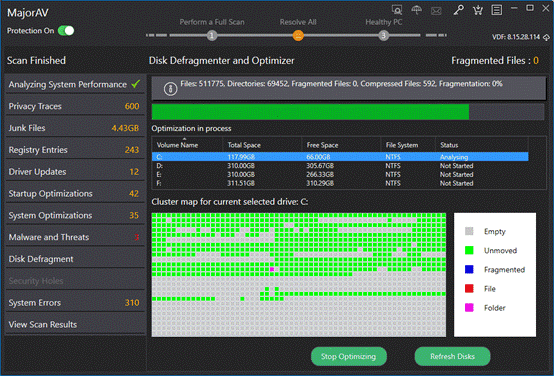Click the Stop Optimizing button
The height and width of the screenshot is (376, 554).
[349, 356]
